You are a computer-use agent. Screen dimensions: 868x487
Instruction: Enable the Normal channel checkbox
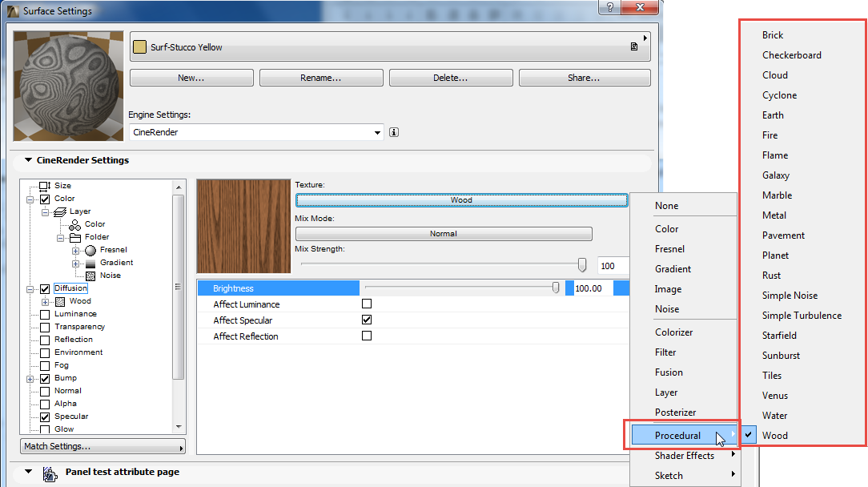click(45, 391)
